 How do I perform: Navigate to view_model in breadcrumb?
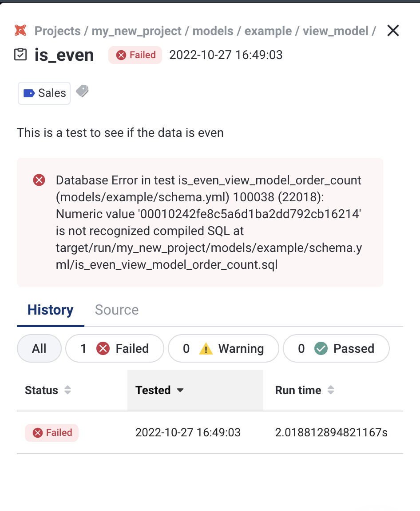click(x=335, y=31)
